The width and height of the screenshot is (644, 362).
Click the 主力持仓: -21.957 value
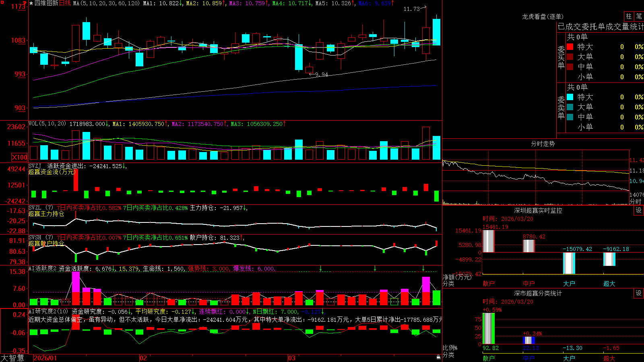click(x=219, y=208)
